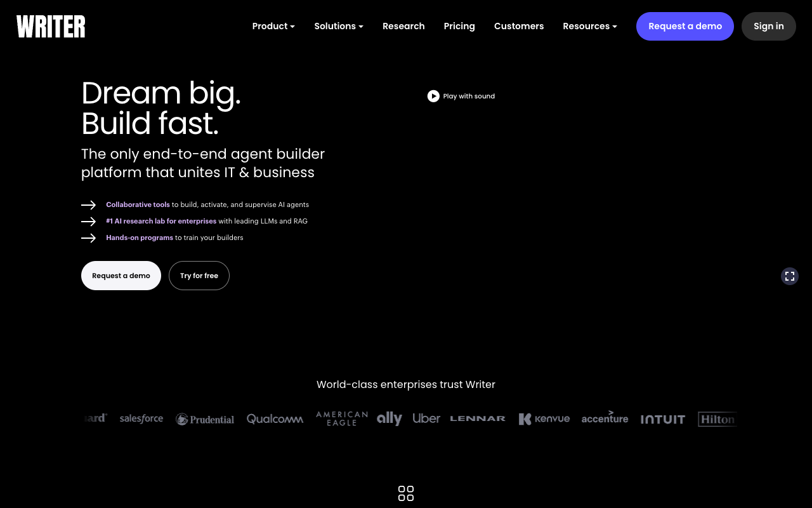The height and width of the screenshot is (508, 812).
Task: Expand the Solutions dropdown menu
Action: (339, 26)
